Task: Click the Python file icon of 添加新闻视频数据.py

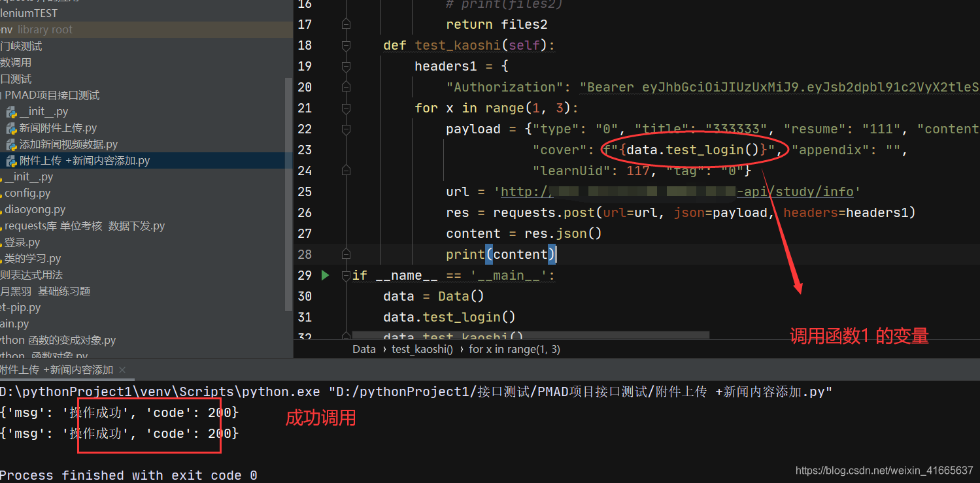Action: click(x=11, y=144)
